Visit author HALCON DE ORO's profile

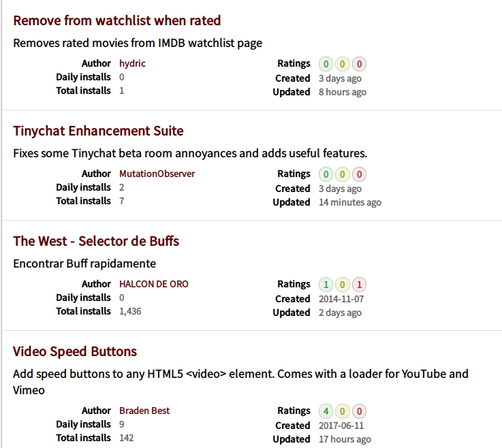pos(154,284)
